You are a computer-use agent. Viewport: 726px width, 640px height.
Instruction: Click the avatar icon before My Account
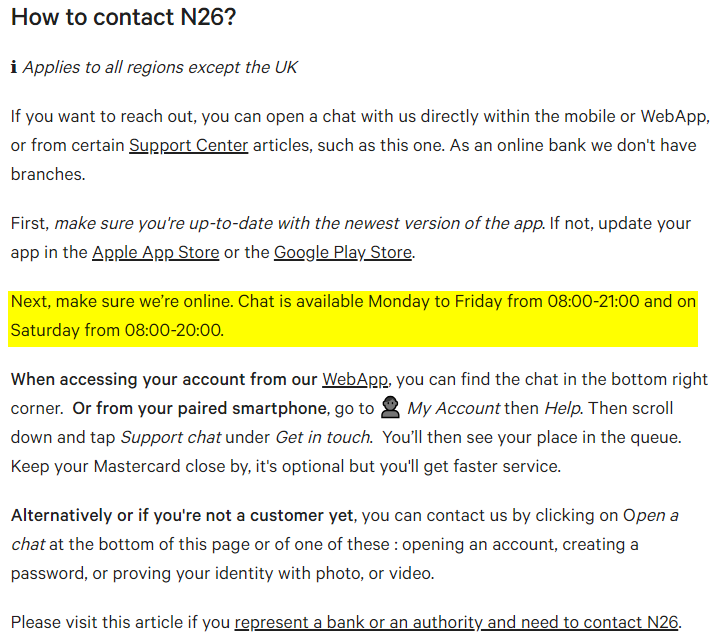392,408
